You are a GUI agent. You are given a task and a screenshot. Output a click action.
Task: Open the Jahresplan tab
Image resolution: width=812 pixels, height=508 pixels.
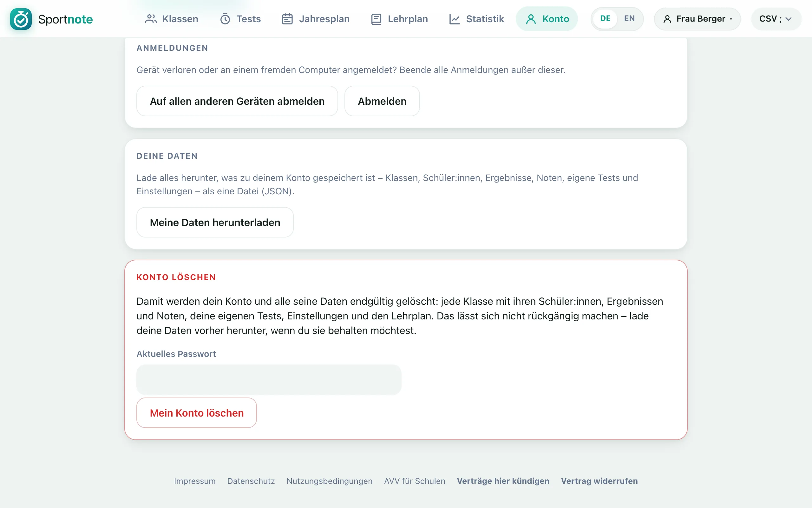point(316,19)
